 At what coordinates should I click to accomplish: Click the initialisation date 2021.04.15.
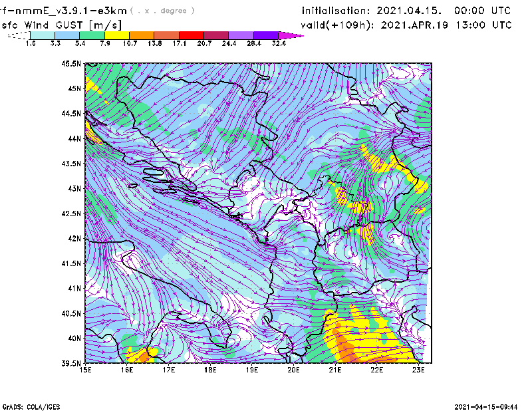click(409, 11)
